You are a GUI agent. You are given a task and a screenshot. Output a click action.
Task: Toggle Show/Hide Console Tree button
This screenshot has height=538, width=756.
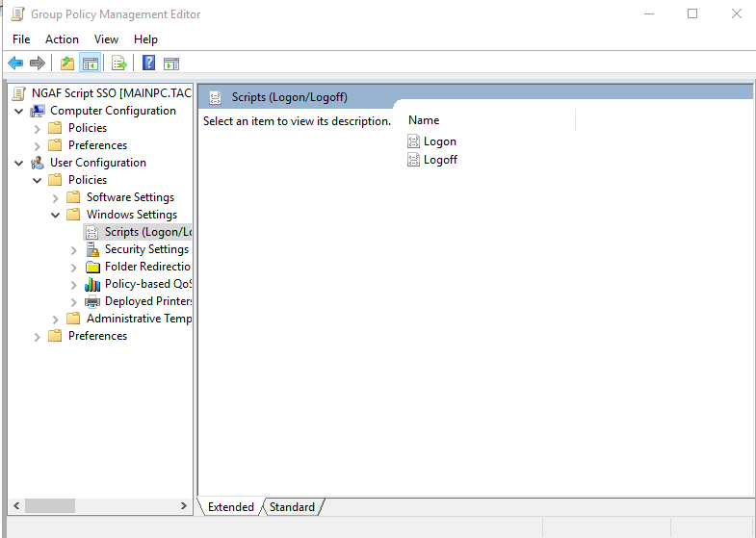[x=91, y=64]
